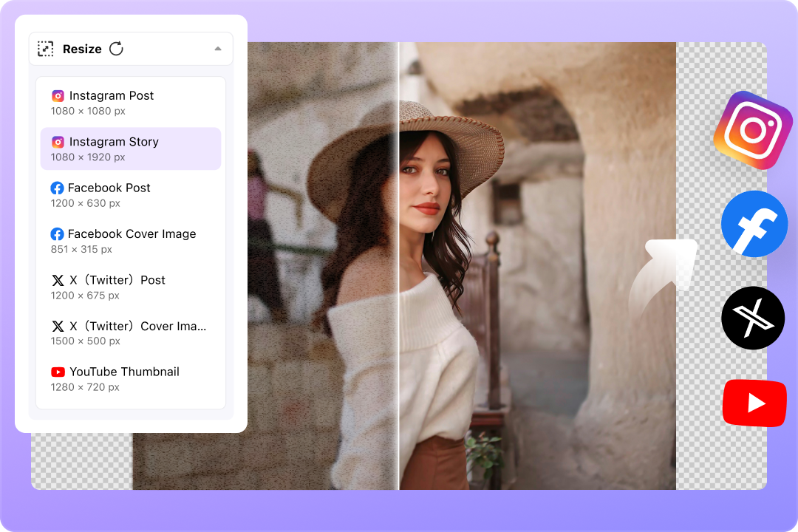The image size is (798, 532).
Task: Select the Instagram Post preset
Action: click(x=131, y=103)
